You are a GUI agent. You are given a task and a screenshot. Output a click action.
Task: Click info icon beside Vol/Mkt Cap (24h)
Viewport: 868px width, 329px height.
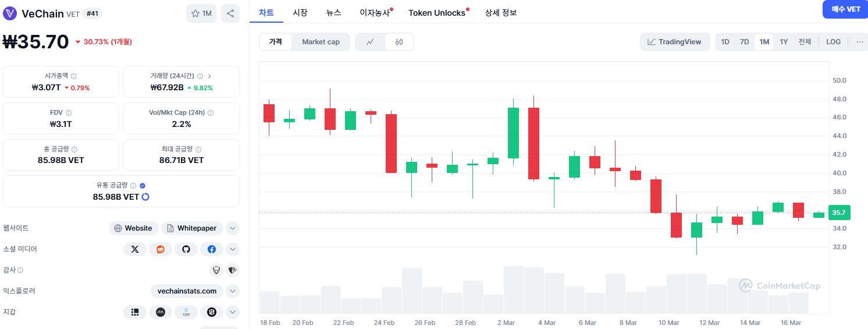point(211,113)
